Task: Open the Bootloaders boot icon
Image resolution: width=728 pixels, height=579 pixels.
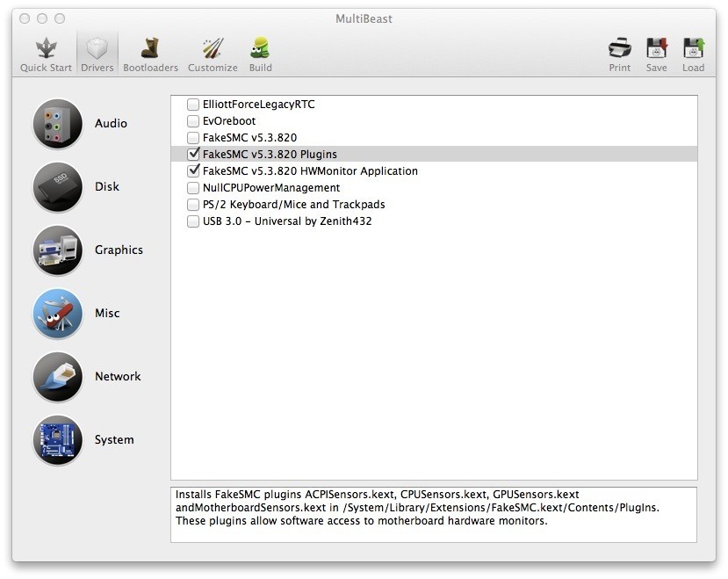Action: point(150,47)
